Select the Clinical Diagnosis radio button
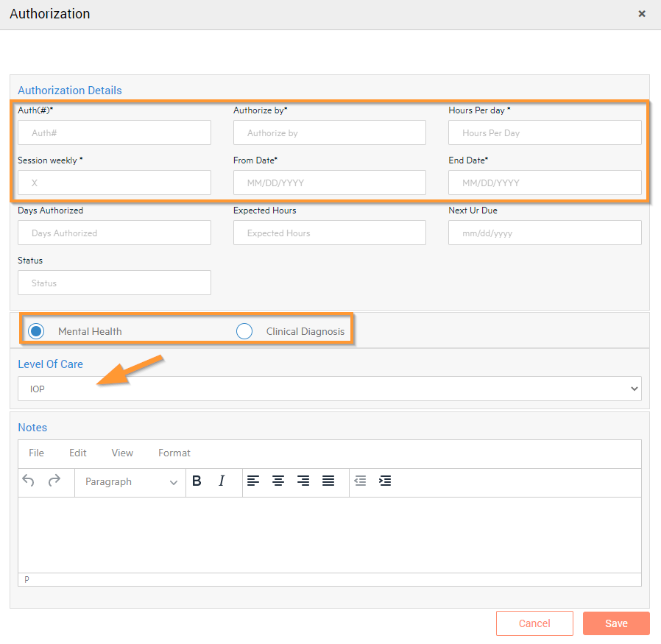 [x=244, y=331]
